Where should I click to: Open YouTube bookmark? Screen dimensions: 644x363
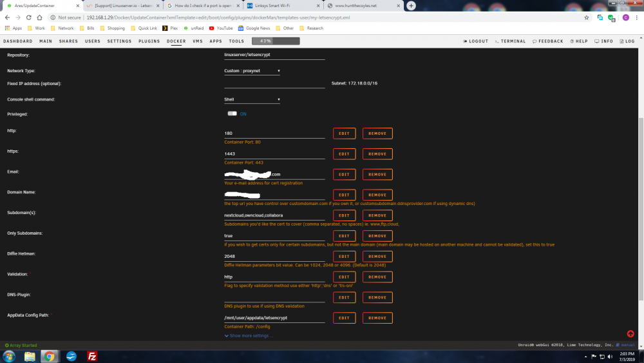[221, 28]
